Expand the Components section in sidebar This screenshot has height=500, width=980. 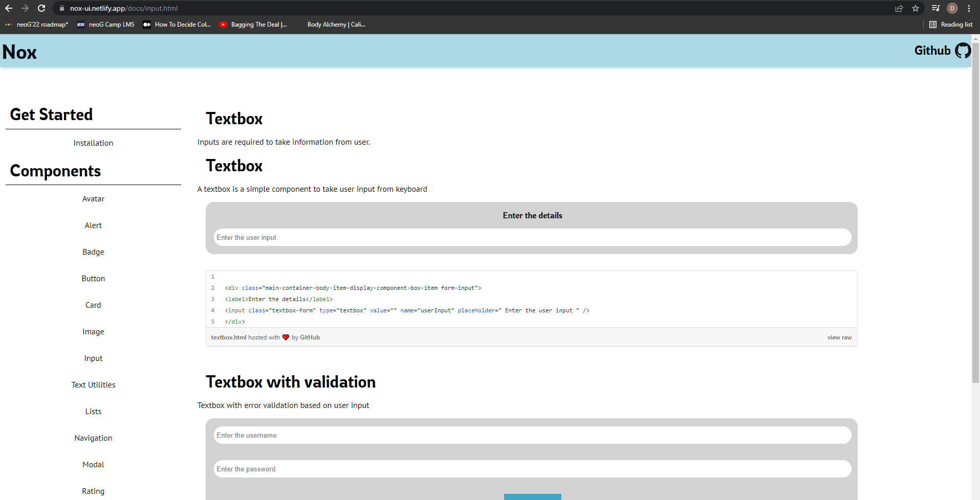pos(55,171)
